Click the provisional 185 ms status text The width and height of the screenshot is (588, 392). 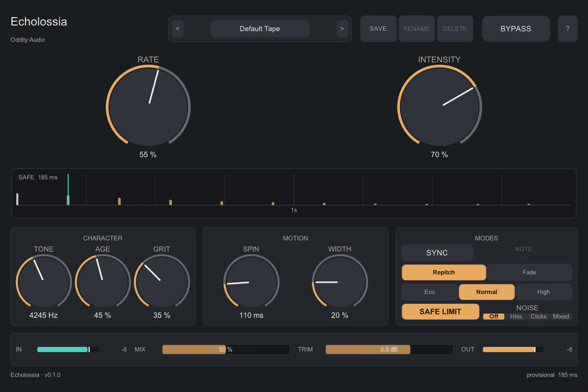pos(552,375)
